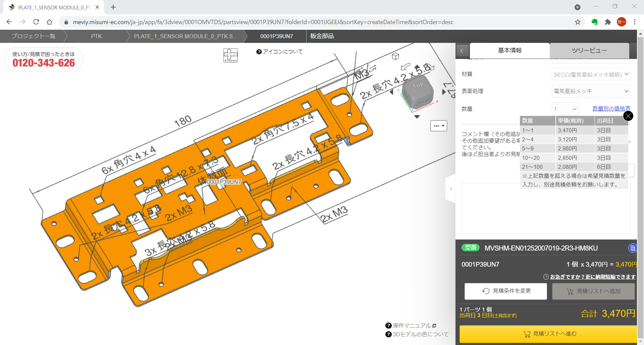Expand the three-dot view options dropdown
Viewport: 644px width, 345px height.
pyautogui.click(x=439, y=126)
